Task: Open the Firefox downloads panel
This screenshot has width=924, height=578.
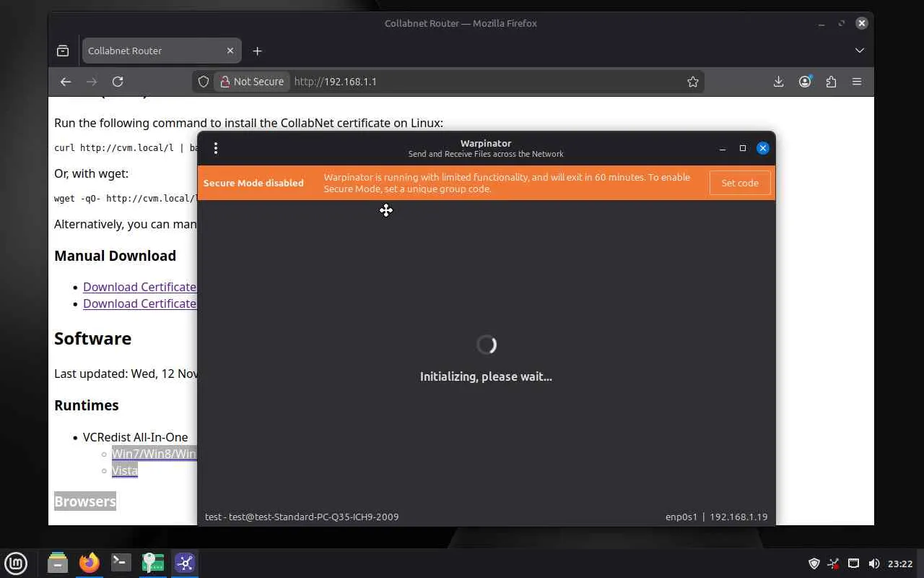Action: (x=778, y=82)
